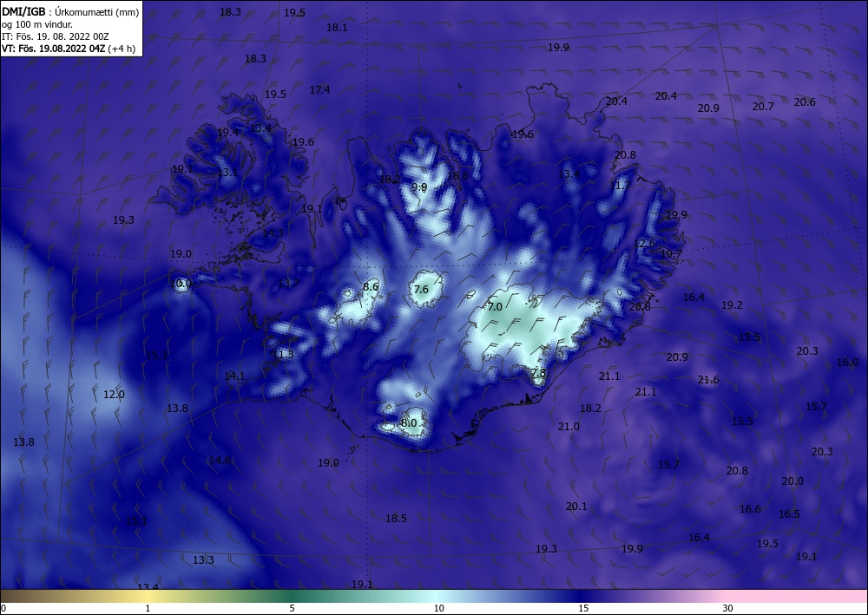Click the map value 20.0
The image size is (868, 615).
click(792, 481)
